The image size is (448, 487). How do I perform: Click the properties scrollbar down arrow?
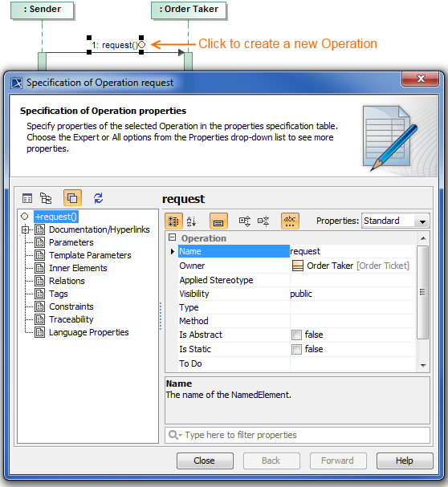pos(423,366)
